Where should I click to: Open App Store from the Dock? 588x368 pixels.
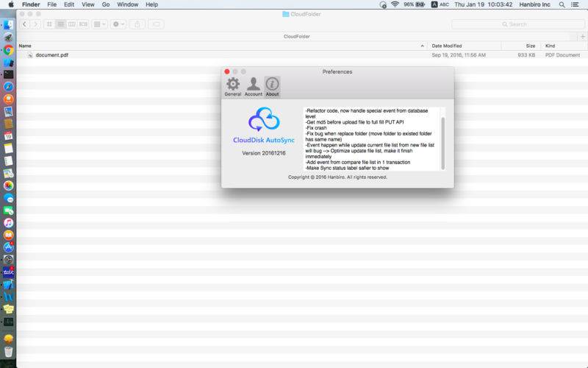[8, 247]
